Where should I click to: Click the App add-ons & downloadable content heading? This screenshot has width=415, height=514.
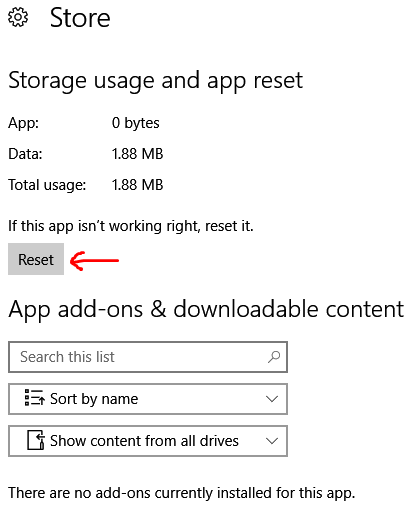(206, 310)
